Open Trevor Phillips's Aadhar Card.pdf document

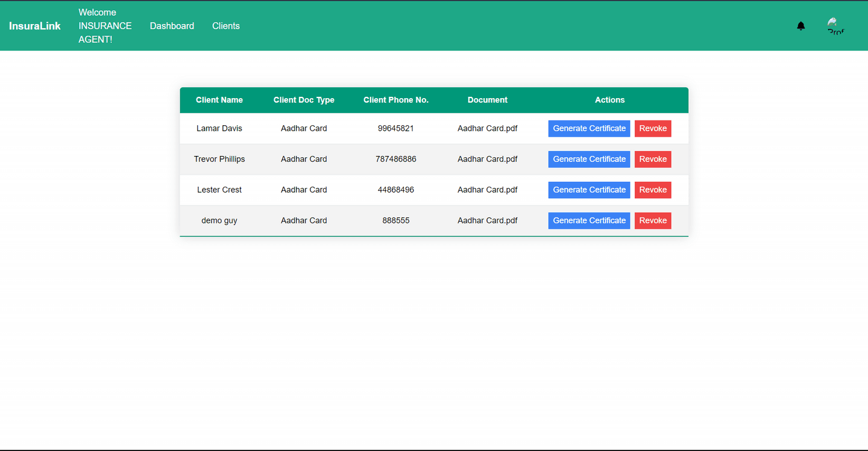488,159
